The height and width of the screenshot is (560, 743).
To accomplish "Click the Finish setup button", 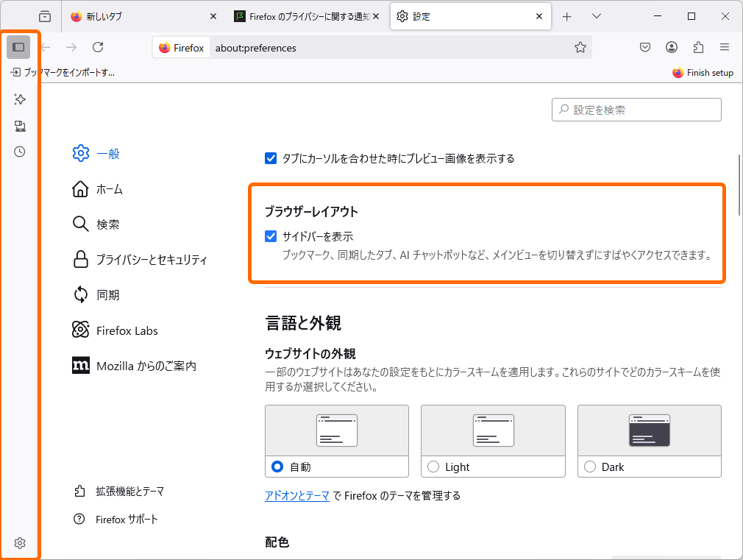I will tap(703, 72).
